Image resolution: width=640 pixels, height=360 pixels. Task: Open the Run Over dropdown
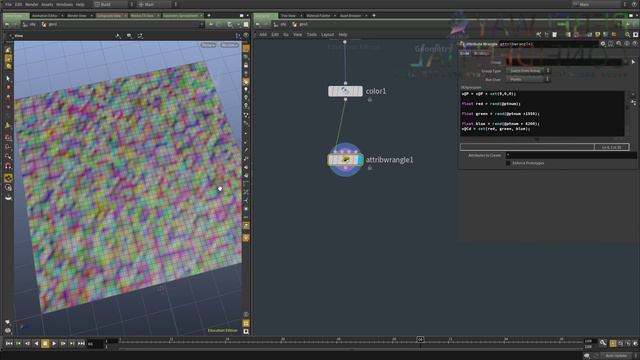[x=528, y=79]
